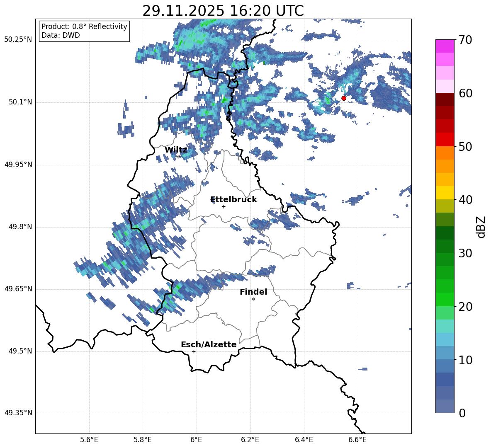Click the 6°E longitude label

click(196, 440)
